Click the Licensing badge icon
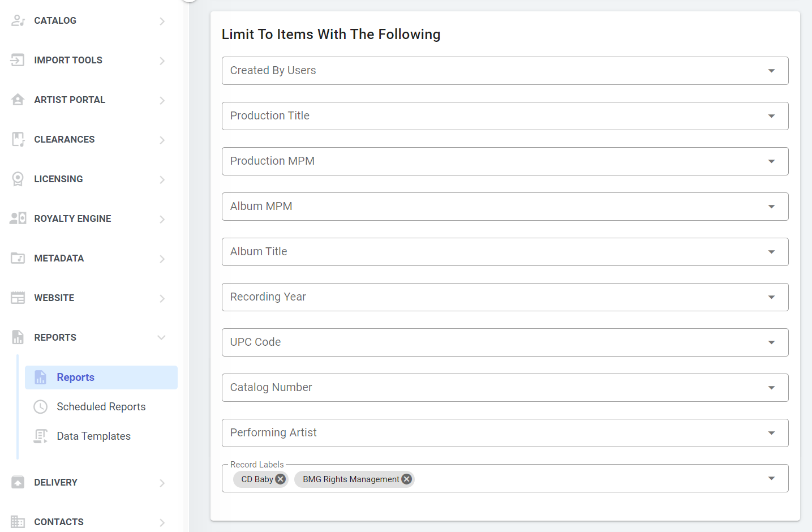This screenshot has height=532, width=812. coord(18,179)
